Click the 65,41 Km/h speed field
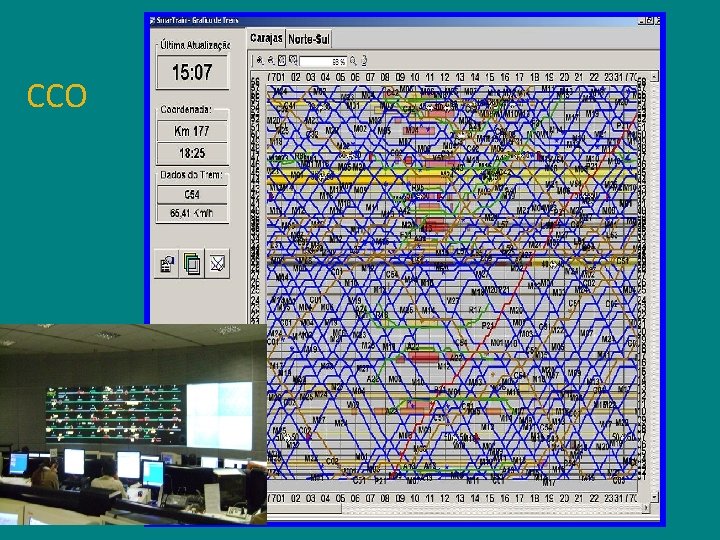Image resolution: width=720 pixels, height=540 pixels. [192, 214]
